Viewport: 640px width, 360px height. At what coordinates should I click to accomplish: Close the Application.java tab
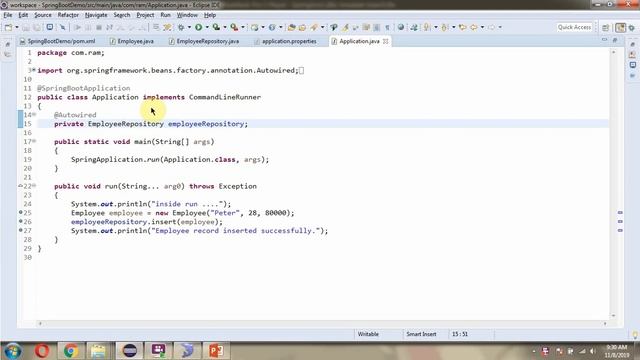pos(386,41)
